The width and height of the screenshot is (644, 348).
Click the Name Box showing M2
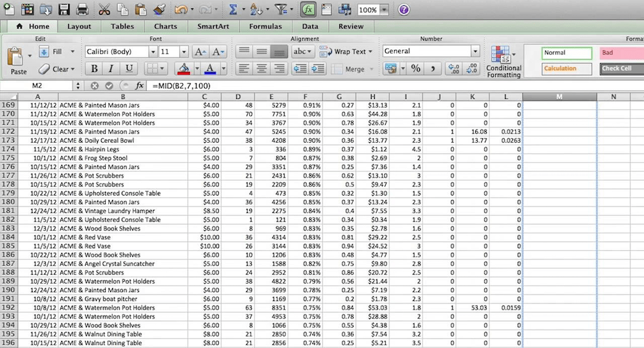[x=37, y=86]
